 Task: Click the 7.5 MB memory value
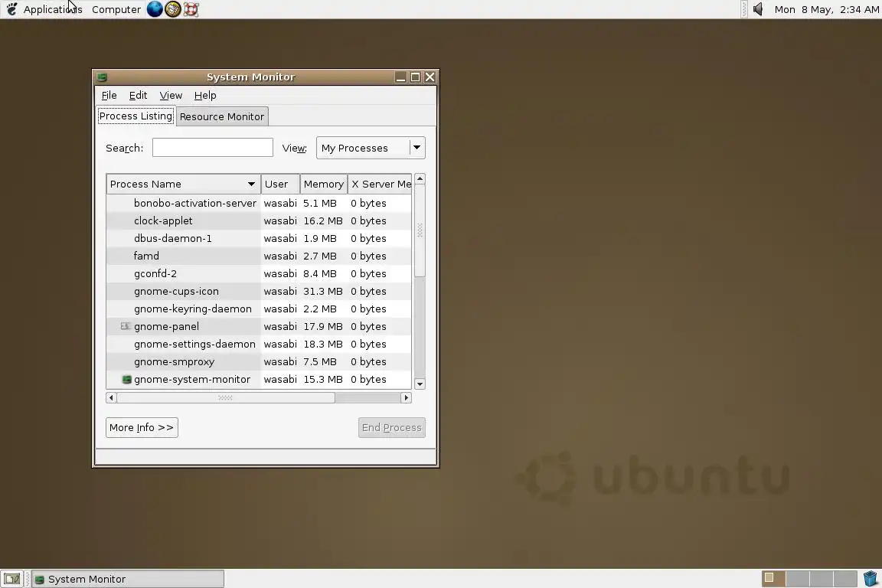coord(319,362)
